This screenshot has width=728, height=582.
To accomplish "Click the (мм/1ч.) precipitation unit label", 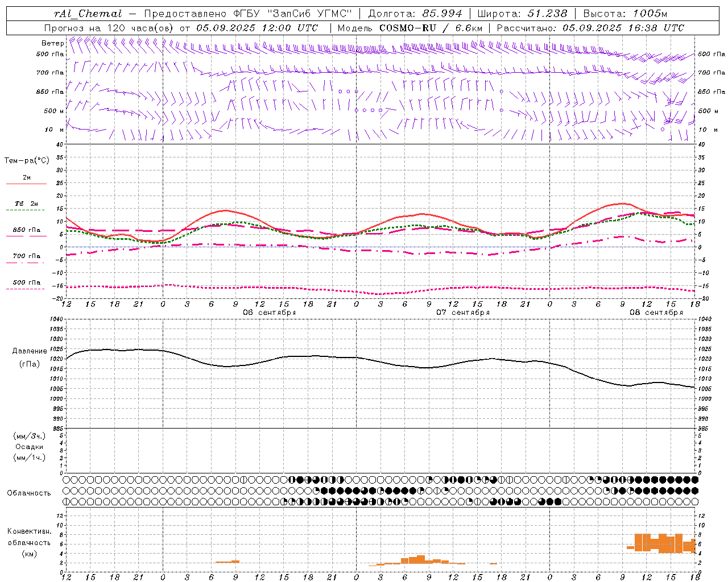I will pyautogui.click(x=30, y=458).
